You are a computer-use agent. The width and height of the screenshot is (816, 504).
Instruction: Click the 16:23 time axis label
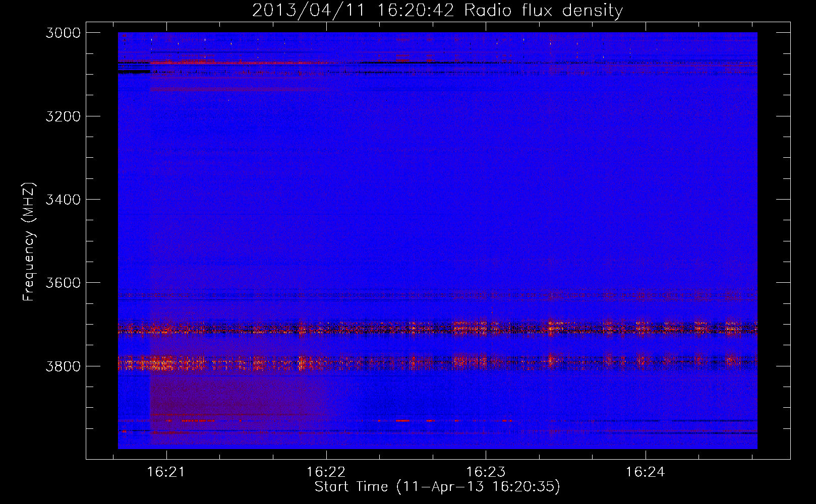pos(486,472)
